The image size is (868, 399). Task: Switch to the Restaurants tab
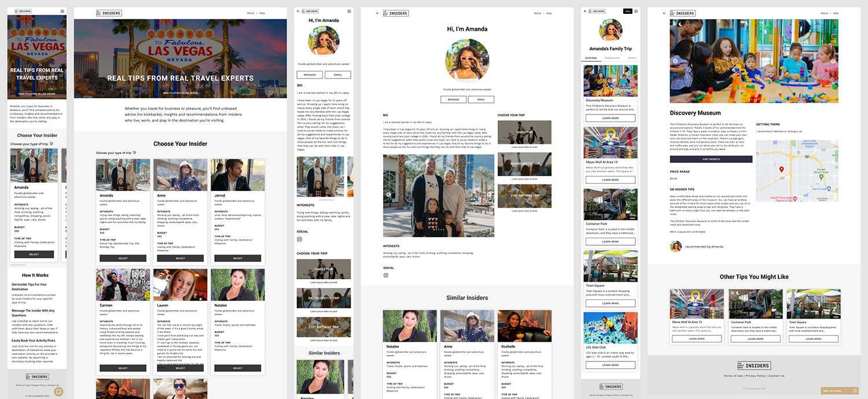[612, 58]
